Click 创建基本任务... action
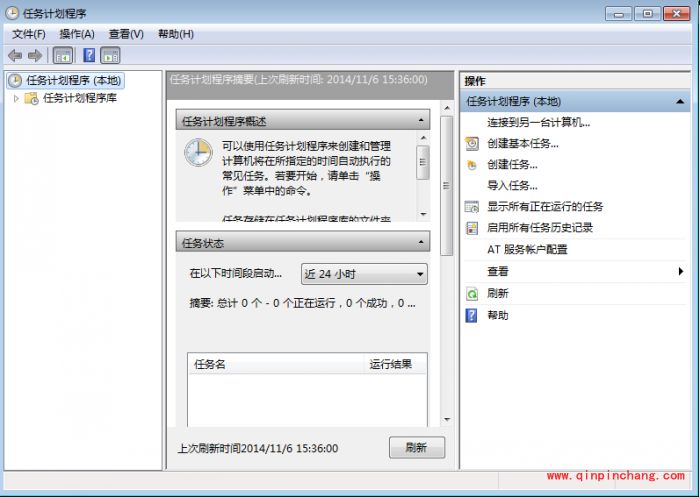Screen dimensions: 700x497 pos(523,143)
